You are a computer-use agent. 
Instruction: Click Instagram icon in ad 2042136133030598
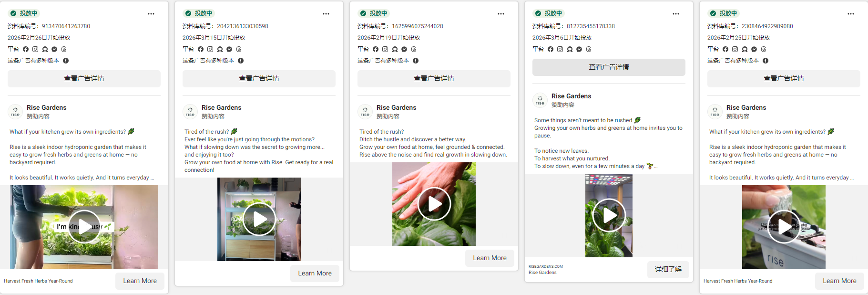tap(210, 49)
